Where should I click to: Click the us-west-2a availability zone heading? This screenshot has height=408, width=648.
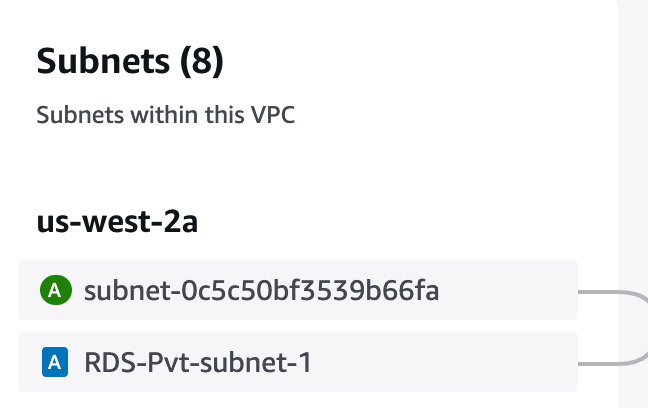tap(117, 222)
